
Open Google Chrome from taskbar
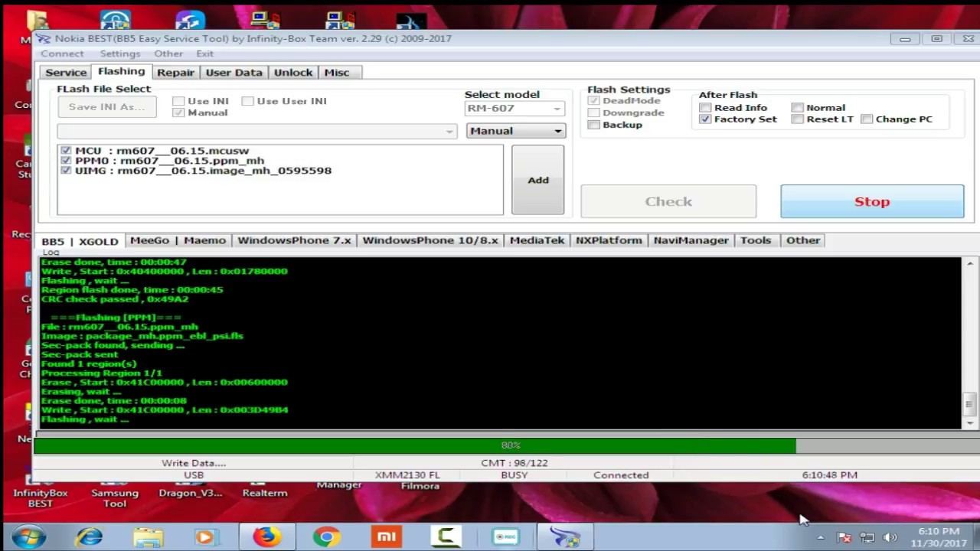click(326, 537)
